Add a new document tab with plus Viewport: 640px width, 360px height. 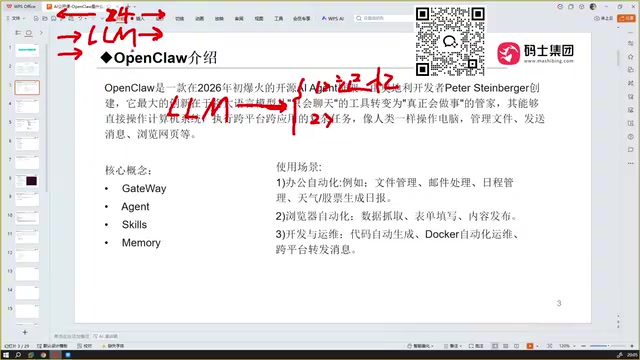pos(127,7)
